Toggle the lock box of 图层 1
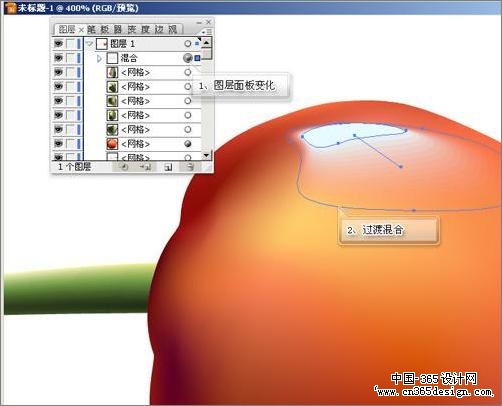The height and width of the screenshot is (406, 502). pos(70,44)
